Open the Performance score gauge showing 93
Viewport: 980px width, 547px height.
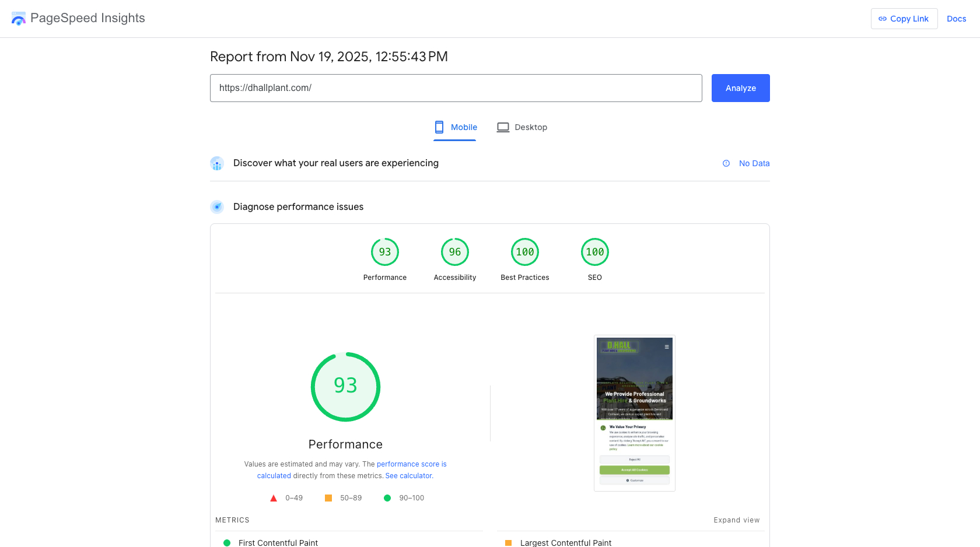click(x=385, y=251)
